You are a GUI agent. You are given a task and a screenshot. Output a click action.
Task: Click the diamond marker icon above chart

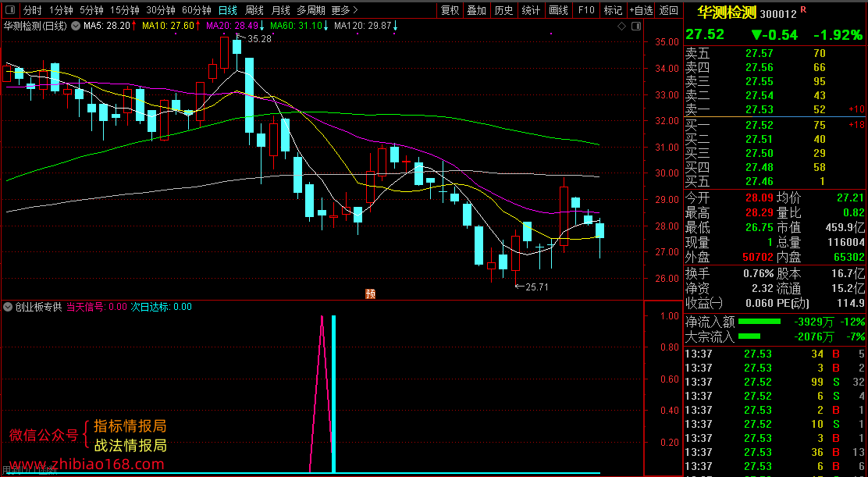[621, 26]
